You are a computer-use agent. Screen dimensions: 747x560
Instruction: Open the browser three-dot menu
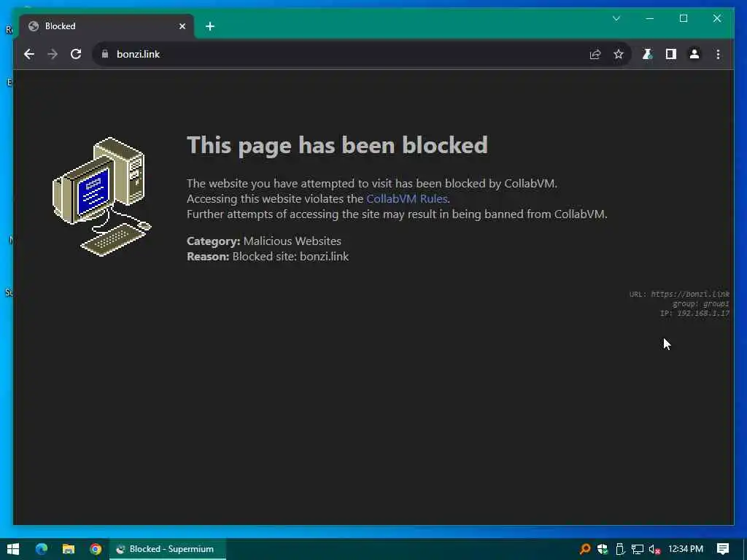(718, 54)
